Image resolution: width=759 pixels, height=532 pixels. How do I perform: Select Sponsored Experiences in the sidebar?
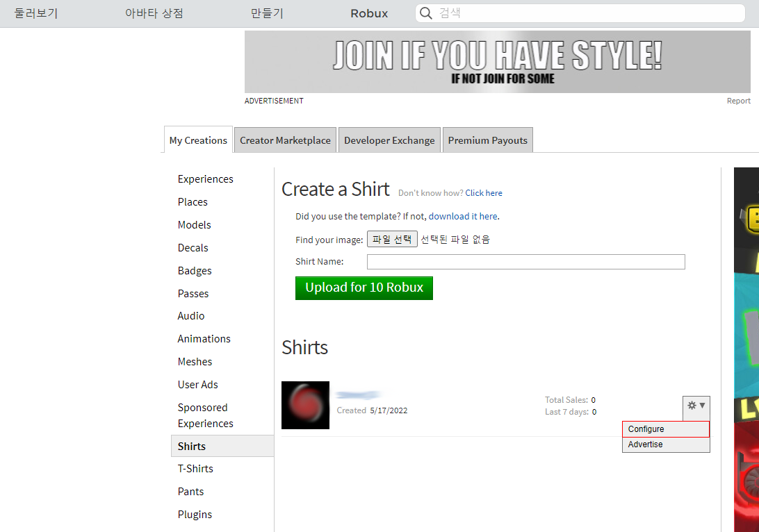tap(205, 415)
